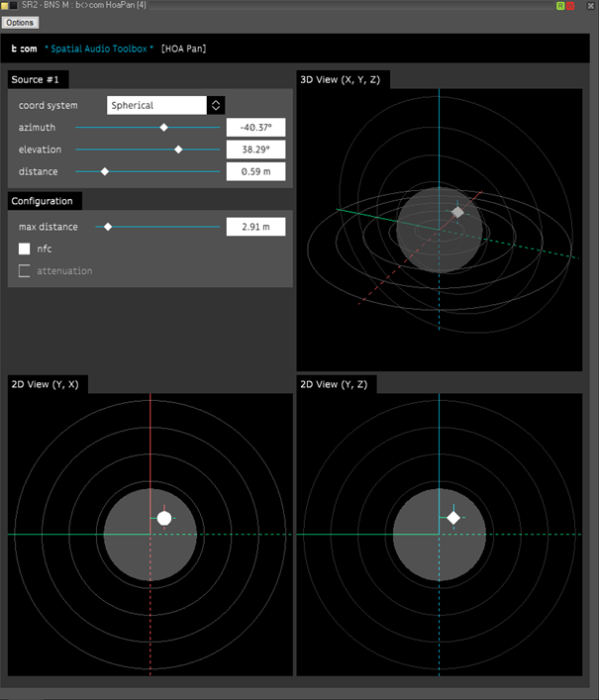The width and height of the screenshot is (599, 700).
Task: Click the azimuth slider handle
Action: point(164,127)
